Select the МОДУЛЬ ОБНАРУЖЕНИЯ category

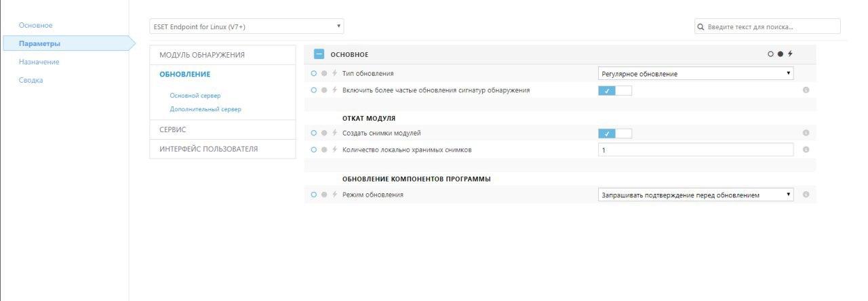coord(202,55)
